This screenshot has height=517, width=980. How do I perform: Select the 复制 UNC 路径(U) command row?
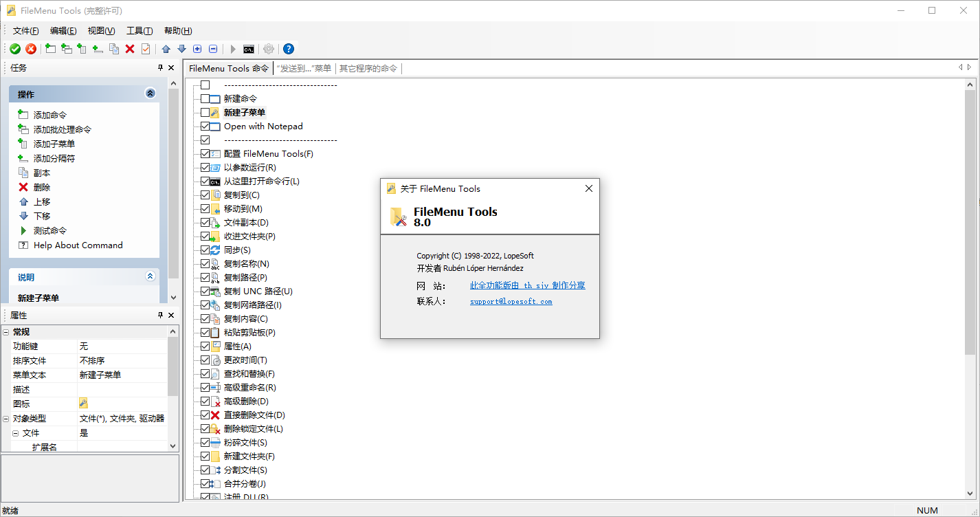coord(258,291)
